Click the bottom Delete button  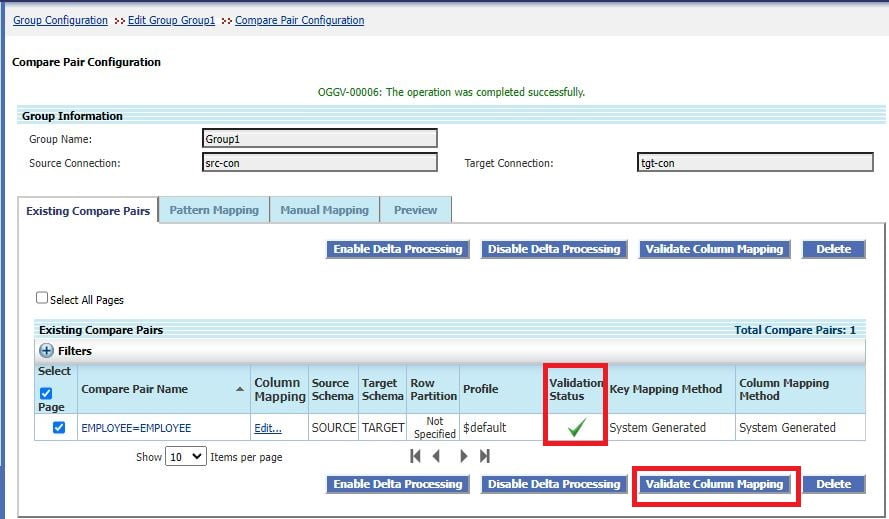point(834,484)
